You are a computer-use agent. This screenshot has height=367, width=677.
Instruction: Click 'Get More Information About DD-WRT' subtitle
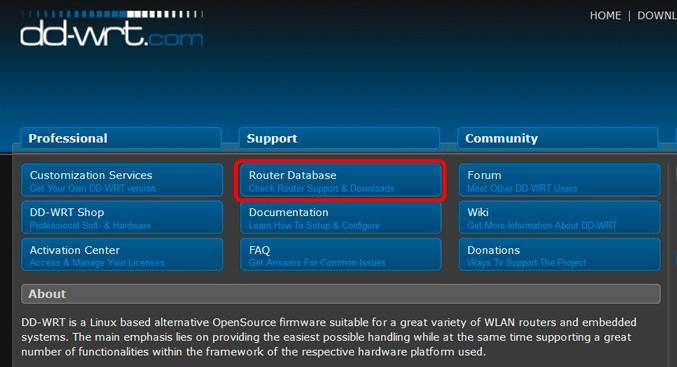541,226
